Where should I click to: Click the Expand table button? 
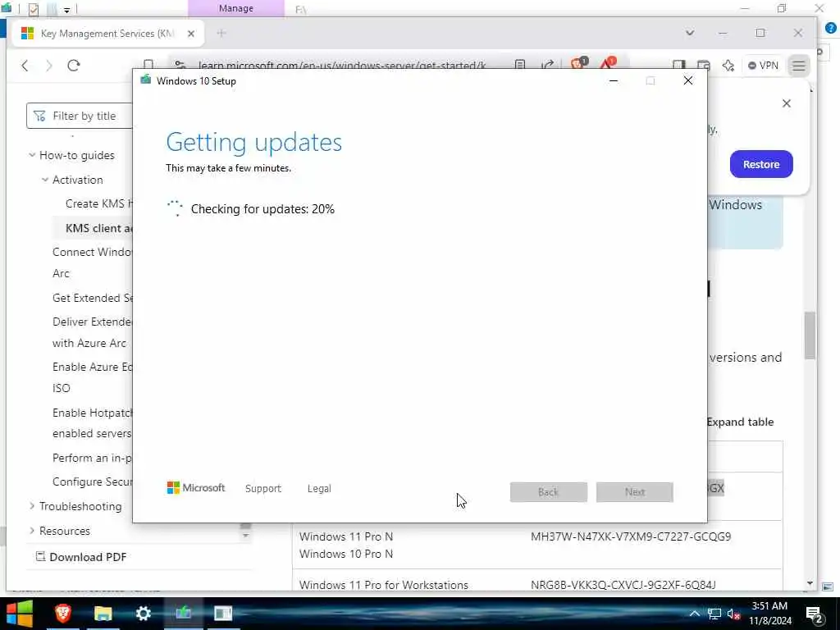pos(741,422)
